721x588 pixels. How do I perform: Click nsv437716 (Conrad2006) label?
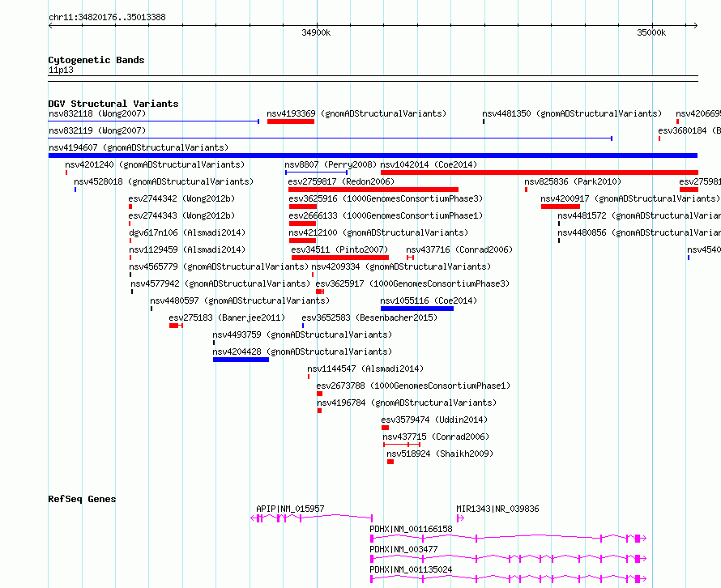(459, 249)
